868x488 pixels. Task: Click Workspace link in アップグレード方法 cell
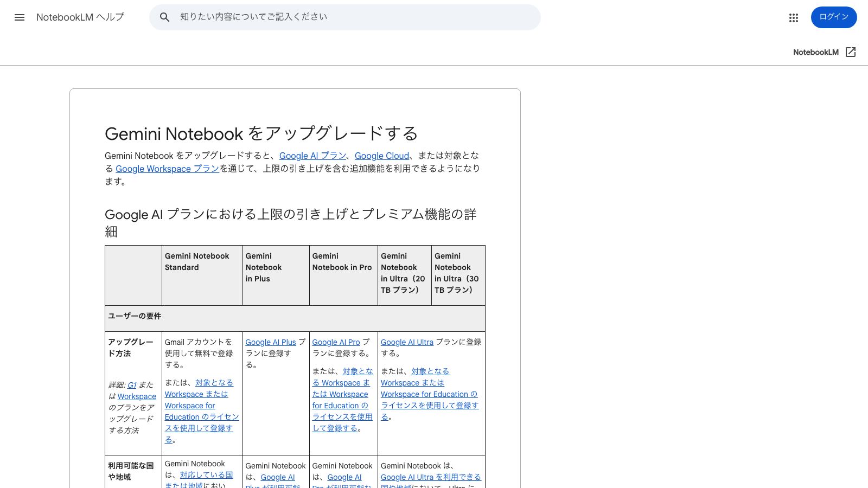[137, 396]
